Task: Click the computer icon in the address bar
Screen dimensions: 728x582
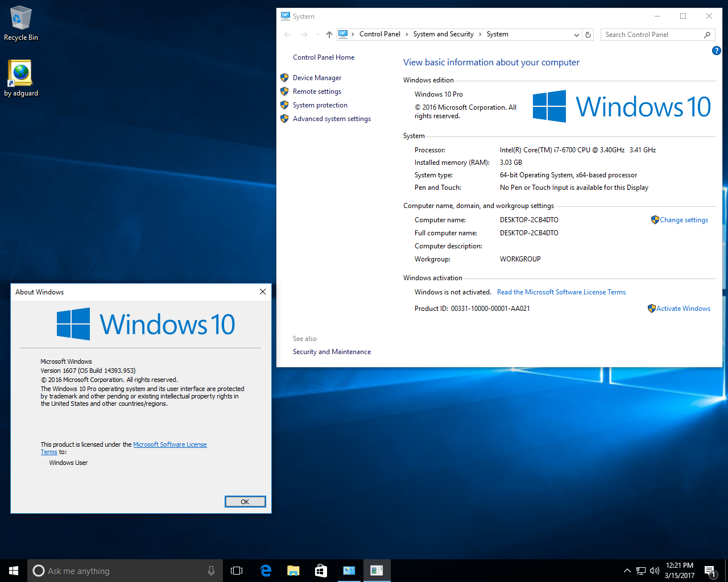Action: pos(343,34)
